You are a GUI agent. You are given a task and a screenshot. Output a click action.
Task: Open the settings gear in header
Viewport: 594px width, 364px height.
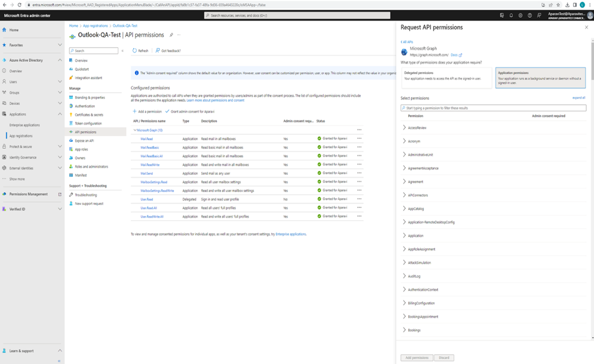point(520,15)
